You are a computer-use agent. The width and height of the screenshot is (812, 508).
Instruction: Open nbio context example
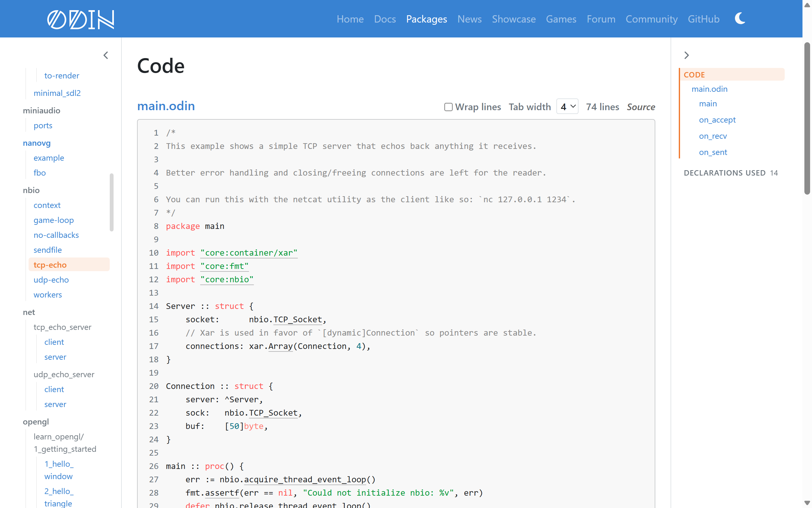pyautogui.click(x=47, y=205)
